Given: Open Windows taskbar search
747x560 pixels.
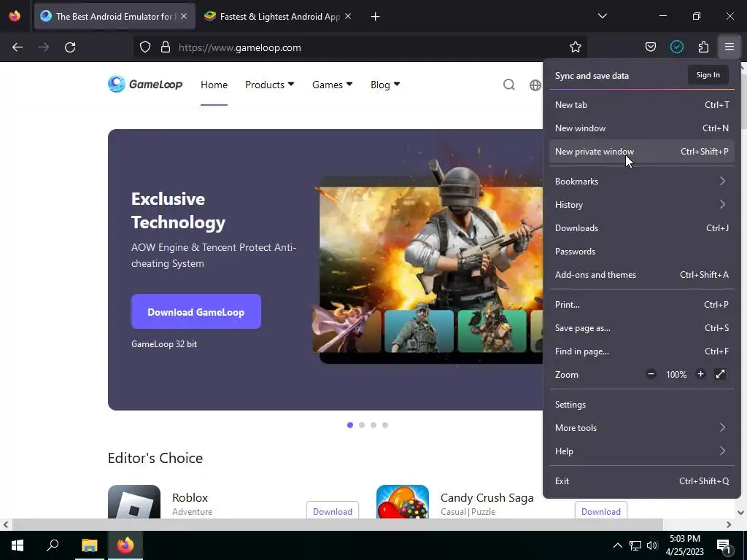Looking at the screenshot, I should click(53, 545).
